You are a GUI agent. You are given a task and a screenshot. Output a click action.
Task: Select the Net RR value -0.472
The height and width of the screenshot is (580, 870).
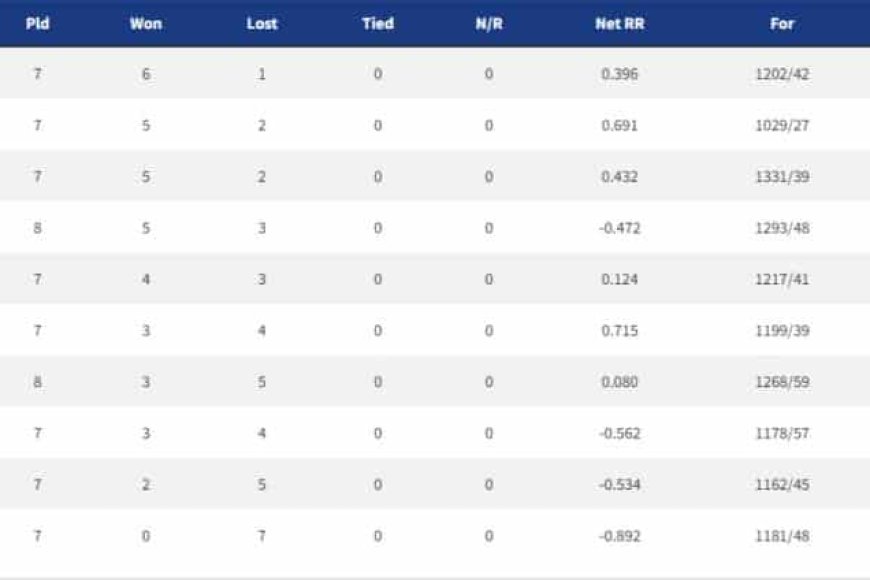620,228
